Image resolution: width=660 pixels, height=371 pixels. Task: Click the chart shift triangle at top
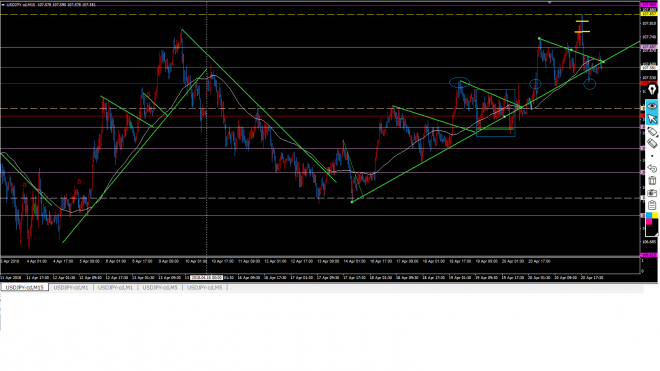(549, 3)
